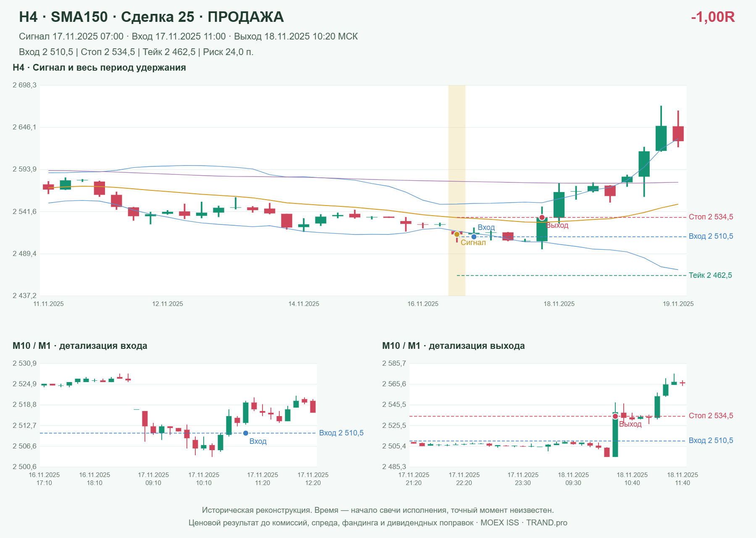
Task: Click the Стоп 2 534,5 label in exit detail chart
Action: click(711, 416)
